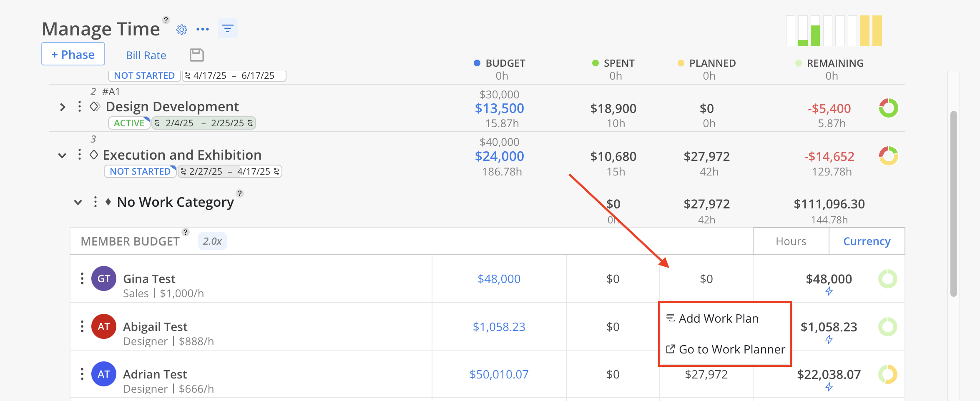The width and height of the screenshot is (980, 401).
Task: Click the 2.0x multiplier badge
Action: coord(212,241)
